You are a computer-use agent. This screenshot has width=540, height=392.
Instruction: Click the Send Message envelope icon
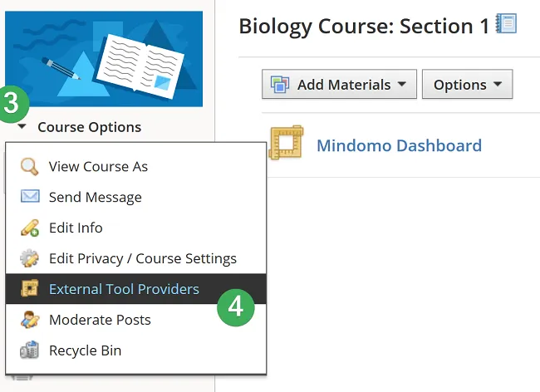pos(30,197)
